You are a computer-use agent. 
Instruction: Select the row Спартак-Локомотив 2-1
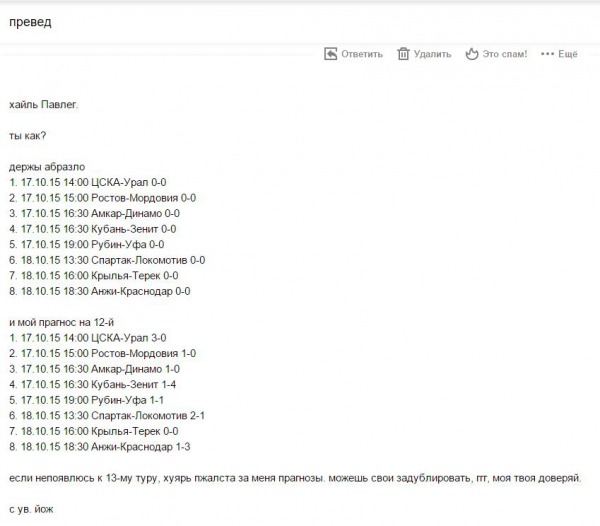107,416
